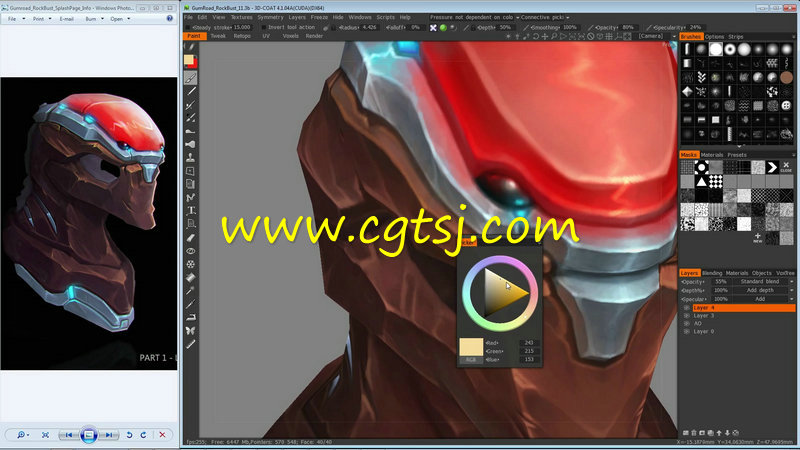Image resolution: width=800 pixels, height=450 pixels.
Task: Toggle visibility of Layer 4
Action: click(x=687, y=308)
